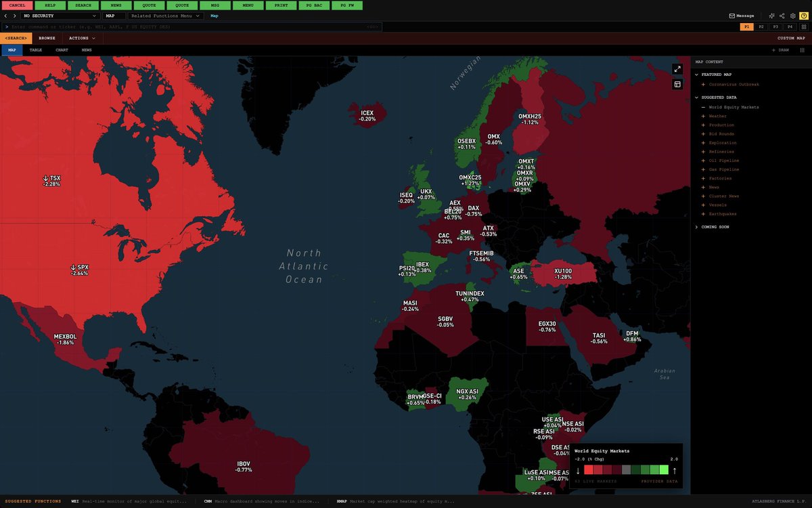Expand the map to fullscreen

click(677, 69)
